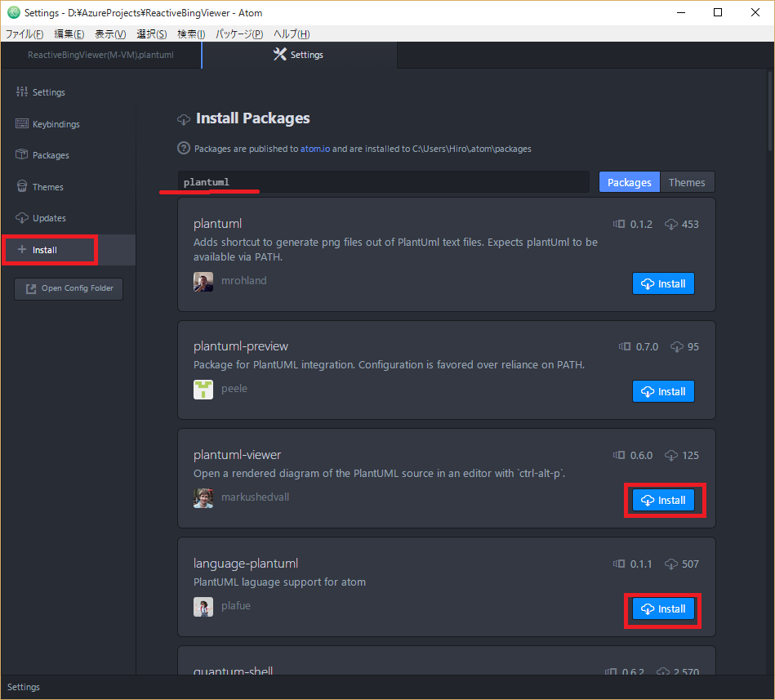
Task: Open the ヘルプ(H) menu
Action: [x=292, y=33]
